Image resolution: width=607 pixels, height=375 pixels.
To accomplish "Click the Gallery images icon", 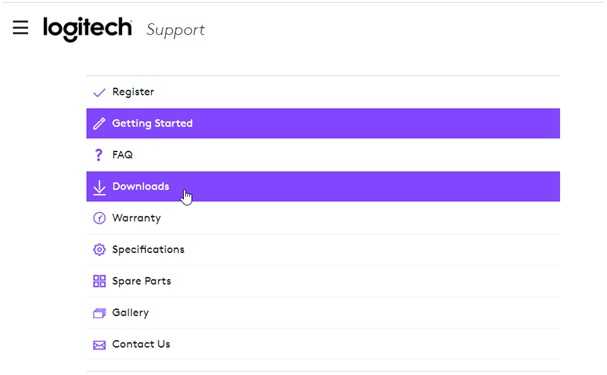I will coord(99,313).
